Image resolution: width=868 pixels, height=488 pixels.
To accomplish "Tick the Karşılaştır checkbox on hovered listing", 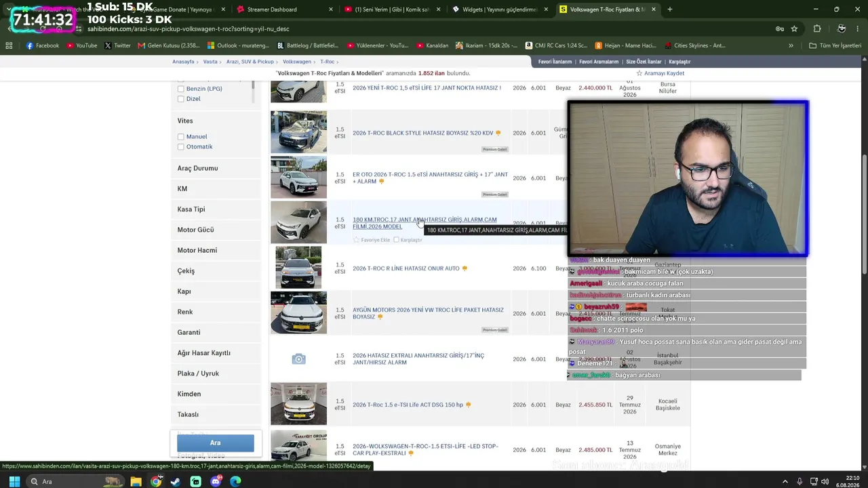I will tap(397, 240).
